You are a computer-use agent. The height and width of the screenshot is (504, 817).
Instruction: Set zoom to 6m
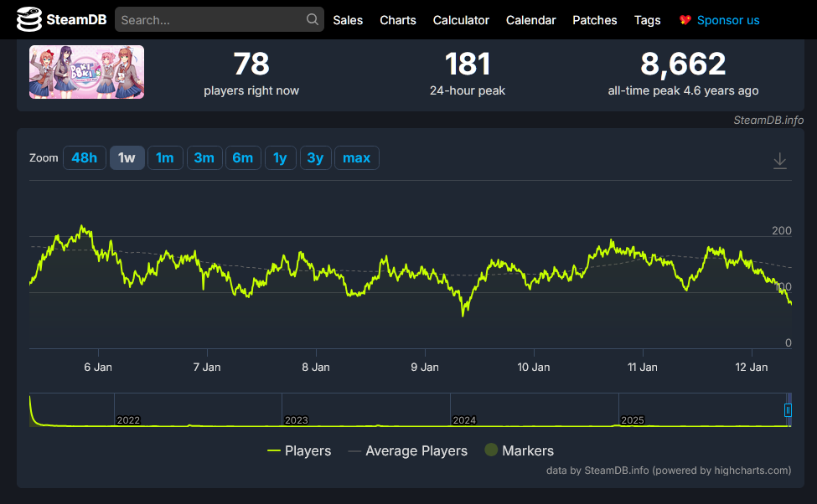pyautogui.click(x=243, y=157)
